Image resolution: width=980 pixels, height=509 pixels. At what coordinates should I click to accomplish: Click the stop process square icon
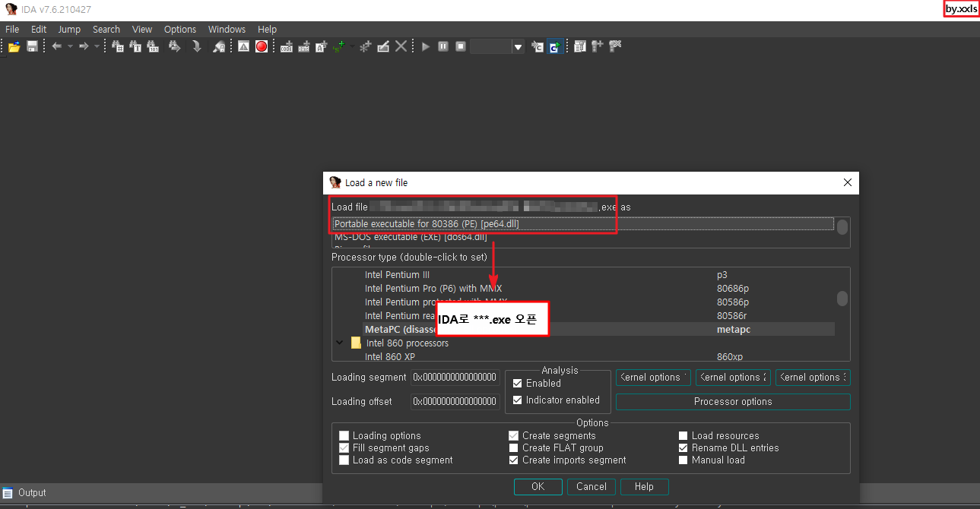[461, 46]
